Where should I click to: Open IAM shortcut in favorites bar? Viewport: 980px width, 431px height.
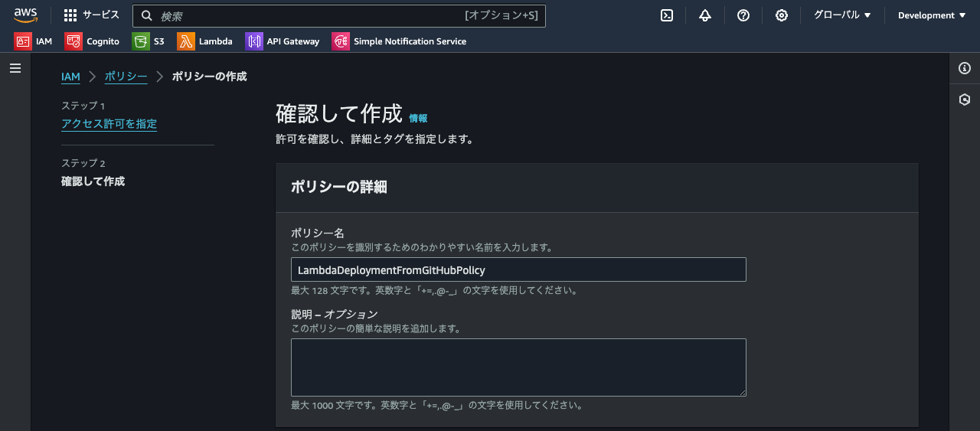tap(34, 41)
